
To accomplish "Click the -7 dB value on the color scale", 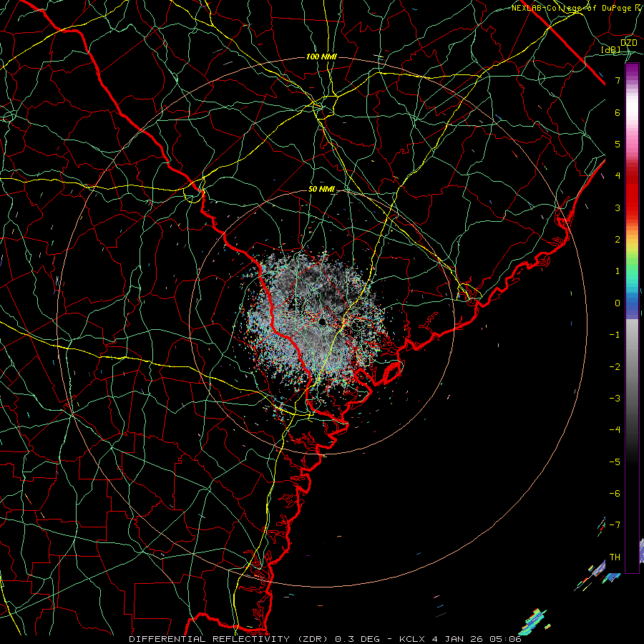I will pos(615,525).
